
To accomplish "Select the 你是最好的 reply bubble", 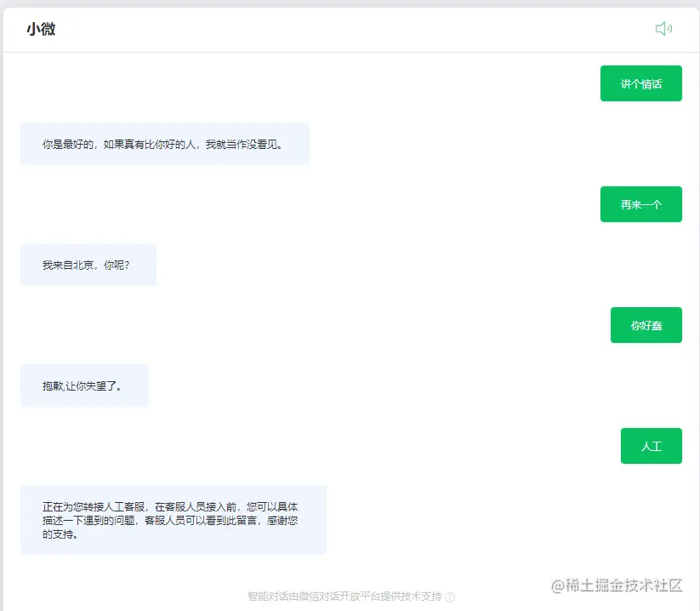I will tap(165, 144).
